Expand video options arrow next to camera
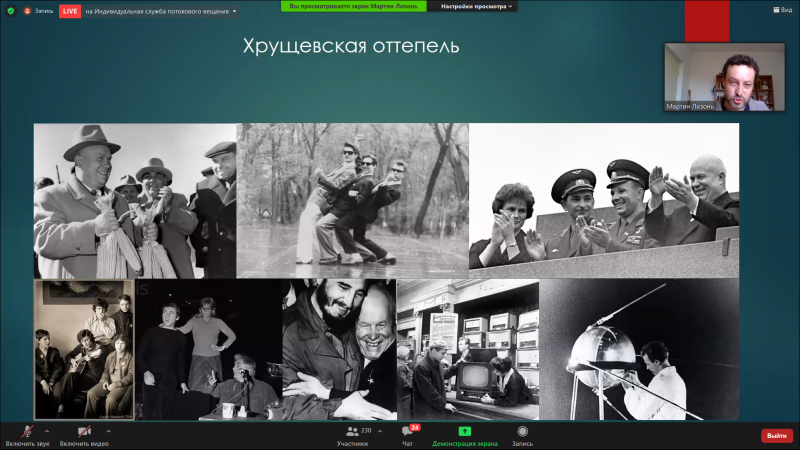Image resolution: width=800 pixels, height=450 pixels. pos(108,431)
